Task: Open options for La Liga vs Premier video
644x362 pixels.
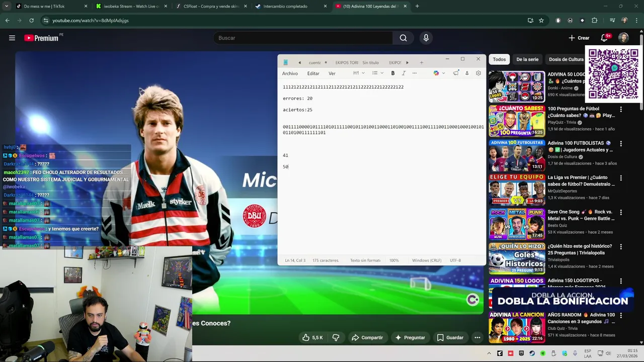Action: click(621, 178)
